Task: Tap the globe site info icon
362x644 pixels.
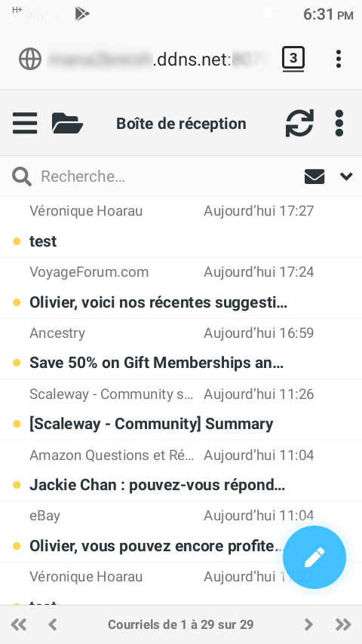Action: coord(30,59)
